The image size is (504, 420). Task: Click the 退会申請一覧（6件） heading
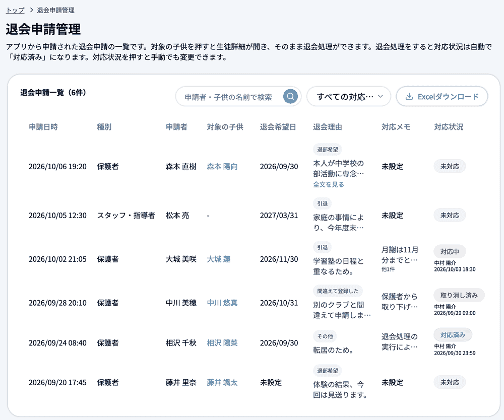coord(53,93)
